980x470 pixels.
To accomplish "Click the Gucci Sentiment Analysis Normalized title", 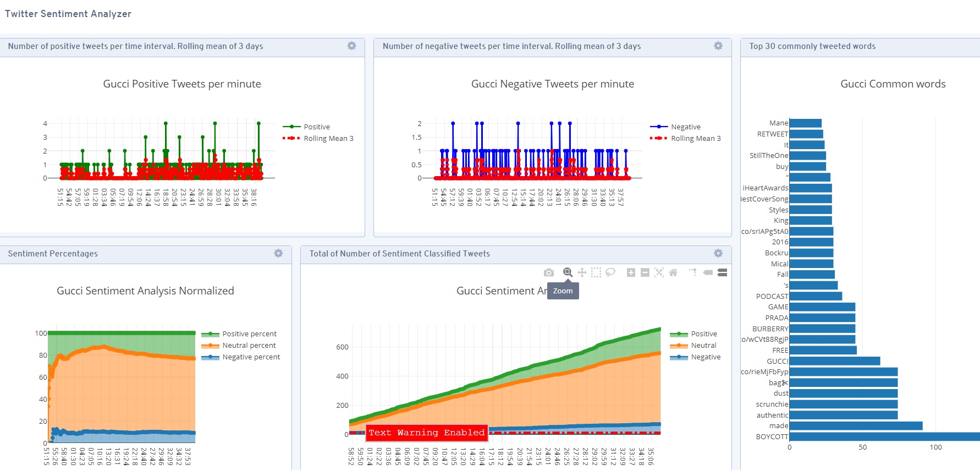I will (145, 291).
